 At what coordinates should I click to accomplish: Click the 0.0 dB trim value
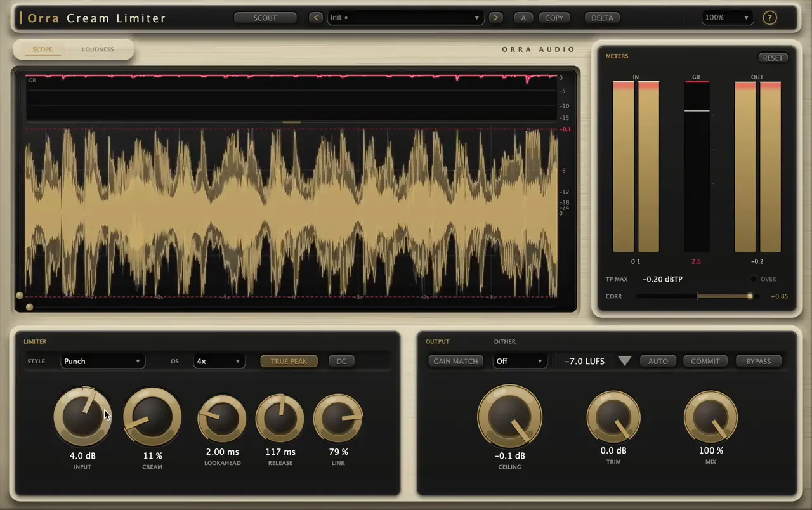(x=613, y=450)
